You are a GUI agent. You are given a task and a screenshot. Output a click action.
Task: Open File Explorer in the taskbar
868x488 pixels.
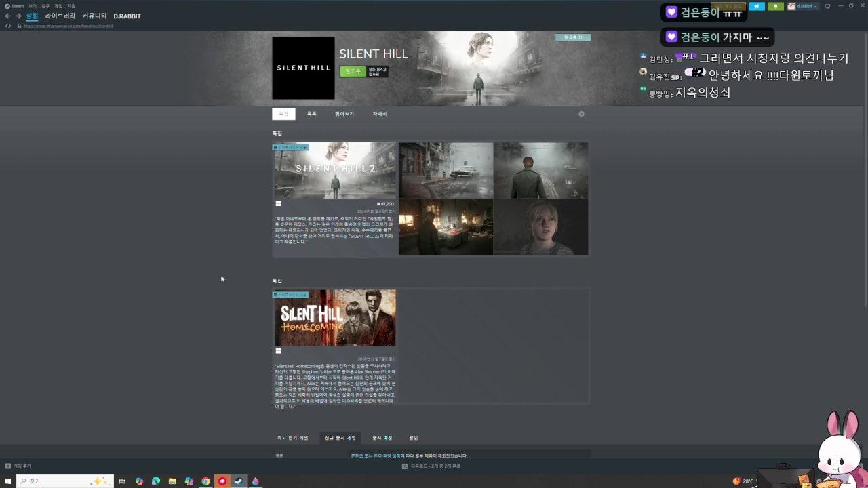[172, 481]
